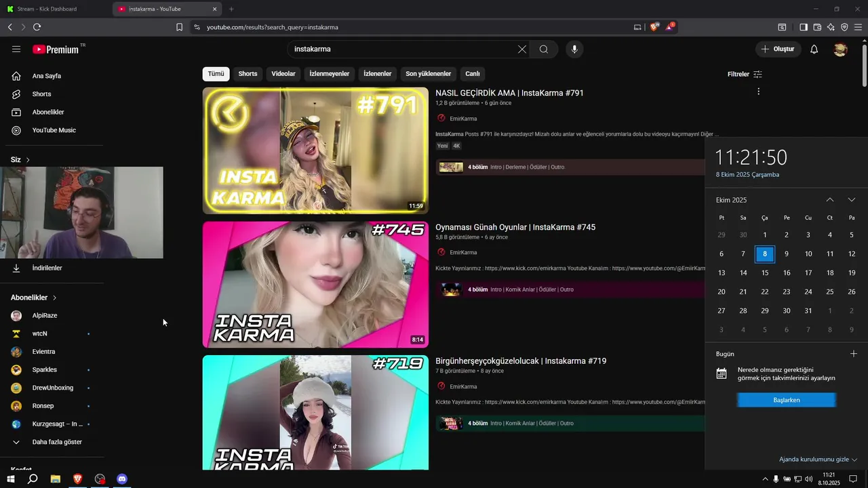868x488 pixels.
Task: Collapse agenda via Ajanda kurulumunu gizle
Action: coord(818,460)
